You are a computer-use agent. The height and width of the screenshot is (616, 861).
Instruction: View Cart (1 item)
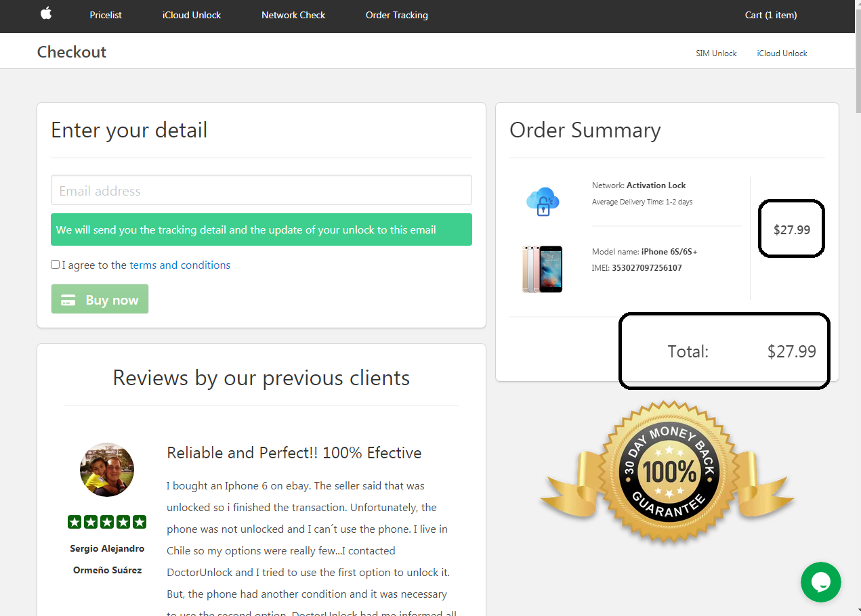pos(771,15)
